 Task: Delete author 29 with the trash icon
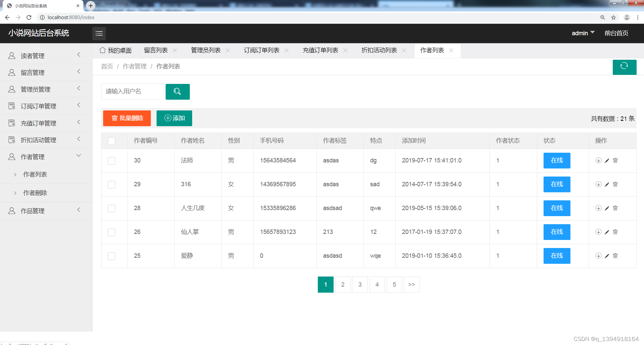615,184
